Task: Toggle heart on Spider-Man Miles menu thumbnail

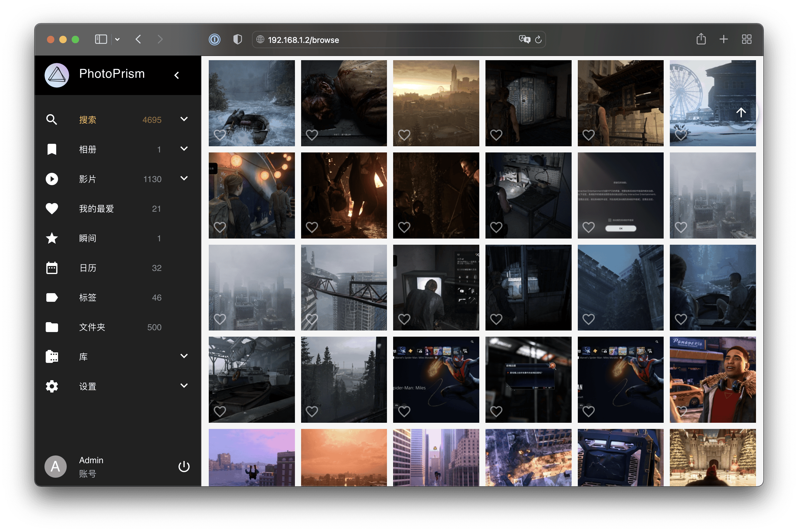Action: 404,411
